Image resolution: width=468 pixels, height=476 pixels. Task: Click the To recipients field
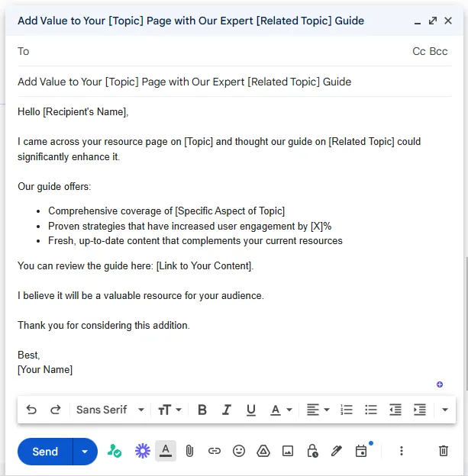click(213, 51)
